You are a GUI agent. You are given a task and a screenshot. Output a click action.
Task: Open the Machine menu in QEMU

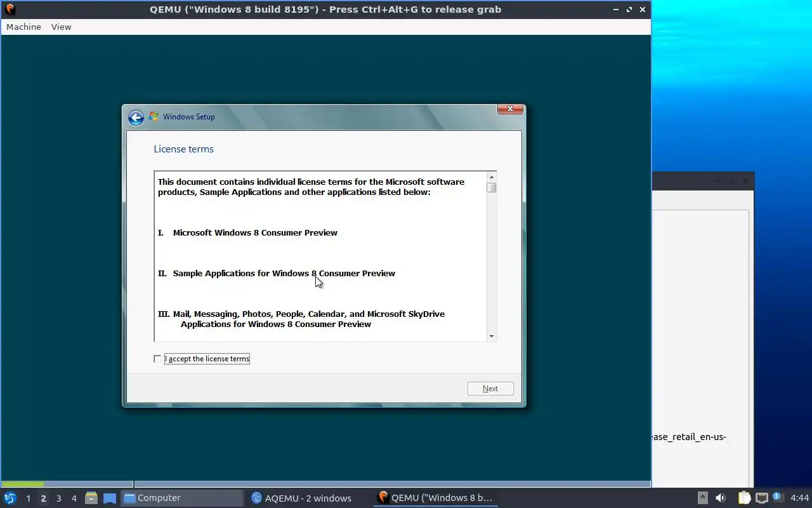(23, 27)
